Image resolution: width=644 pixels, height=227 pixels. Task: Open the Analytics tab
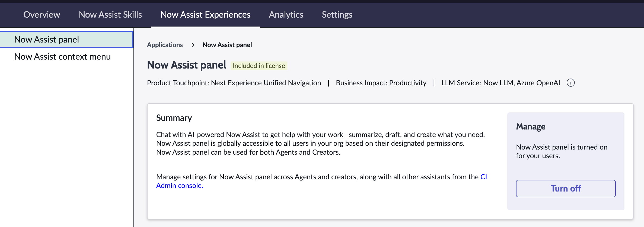point(286,15)
